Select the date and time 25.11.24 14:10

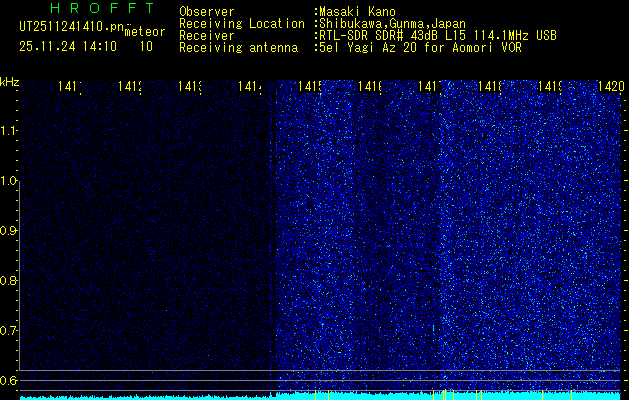click(x=68, y=47)
